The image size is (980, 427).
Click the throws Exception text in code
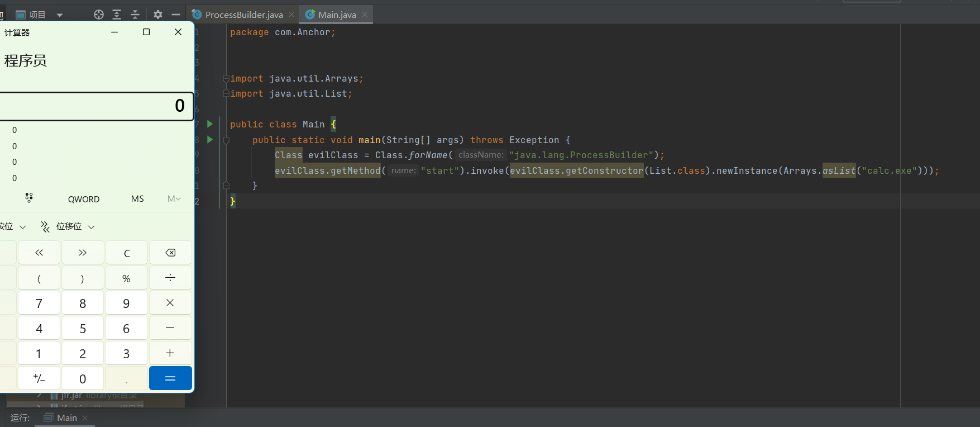coord(514,140)
